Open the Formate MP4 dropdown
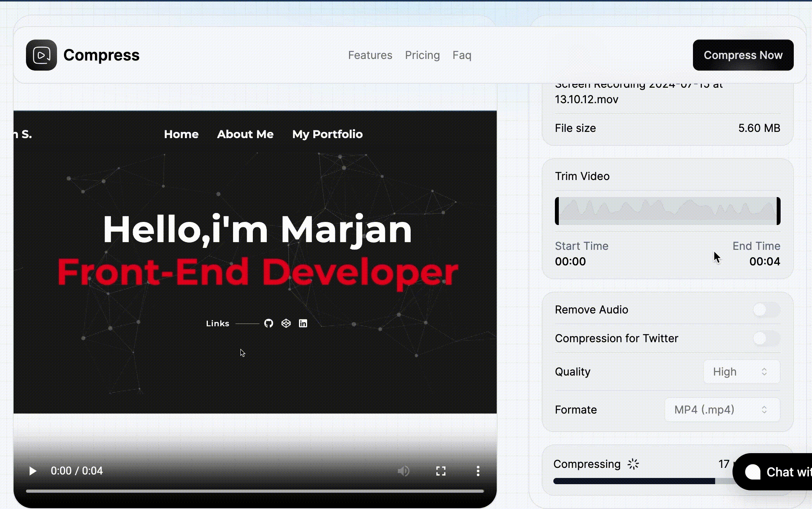This screenshot has width=812, height=509. point(722,410)
